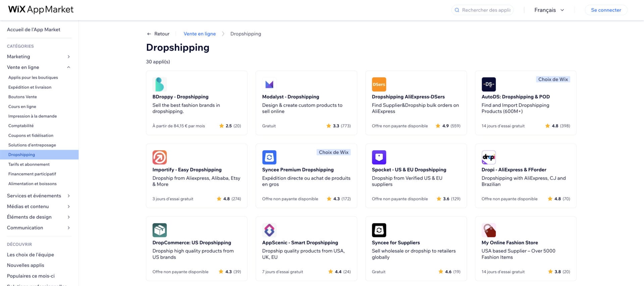Collapse the Vente en ligne category chevron
The height and width of the screenshot is (286, 644).
point(68,67)
